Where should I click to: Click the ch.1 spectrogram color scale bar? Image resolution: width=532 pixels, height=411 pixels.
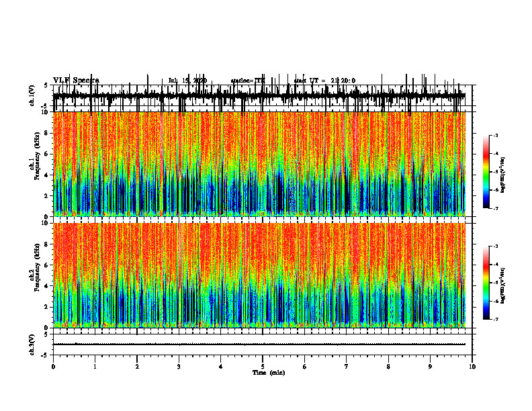[486, 172]
